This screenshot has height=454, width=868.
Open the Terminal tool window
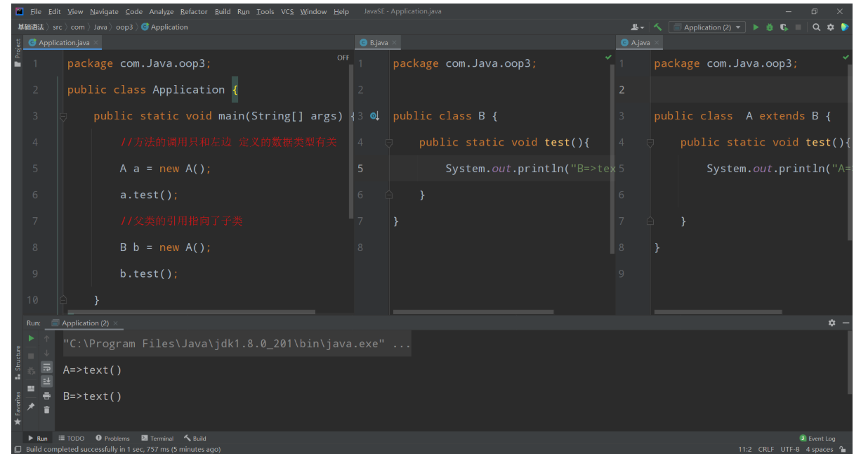[157, 439]
